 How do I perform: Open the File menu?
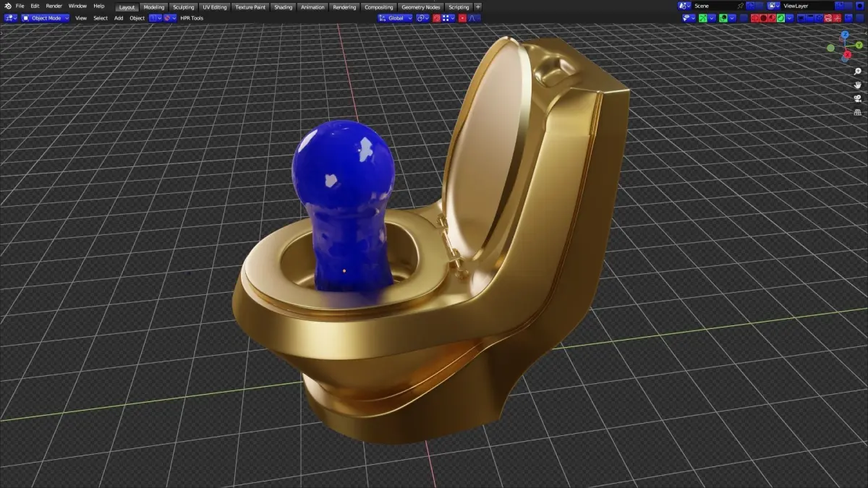(x=20, y=6)
